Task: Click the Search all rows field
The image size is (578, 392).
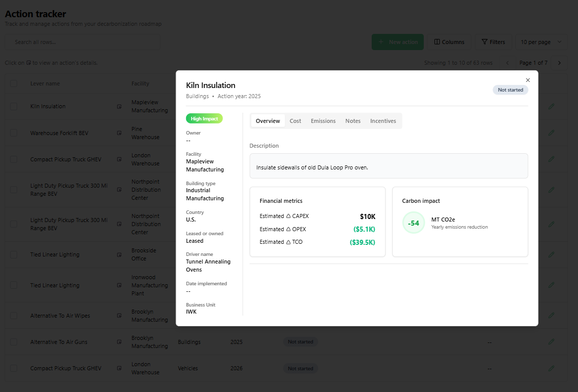Action: coord(82,42)
